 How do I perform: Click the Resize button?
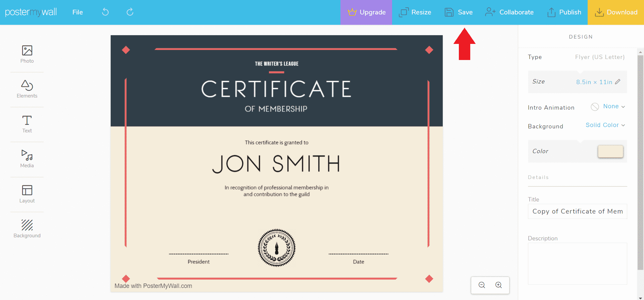click(x=415, y=12)
